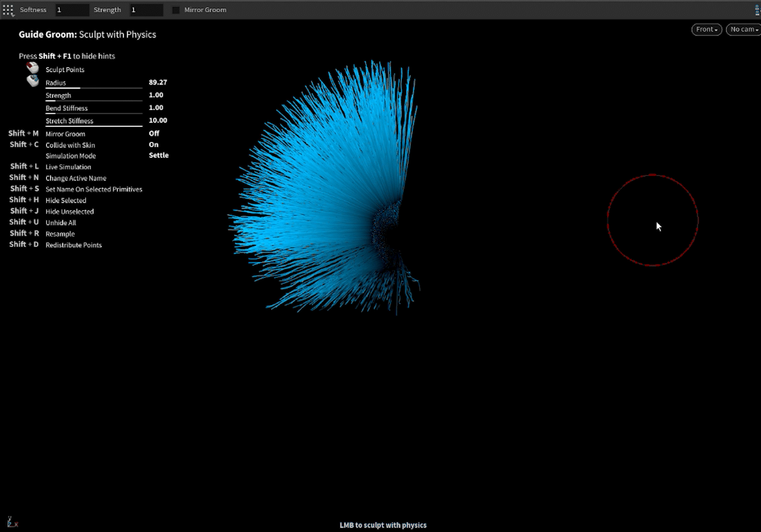761x532 pixels.
Task: Click the Change Active Name hint entry
Action: coord(76,178)
